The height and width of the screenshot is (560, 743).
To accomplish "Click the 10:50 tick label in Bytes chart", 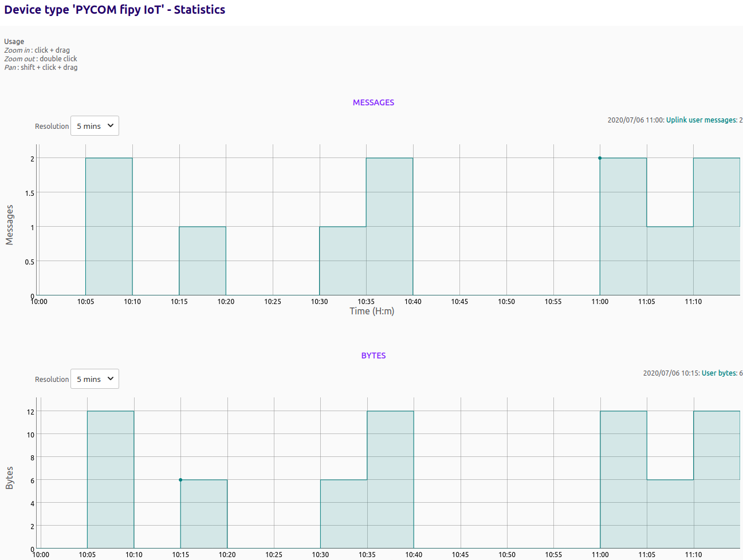I will click(x=507, y=555).
